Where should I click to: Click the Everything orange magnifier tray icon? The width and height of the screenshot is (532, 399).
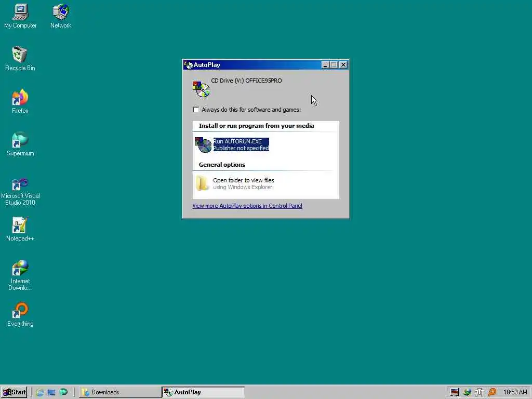coord(492,392)
